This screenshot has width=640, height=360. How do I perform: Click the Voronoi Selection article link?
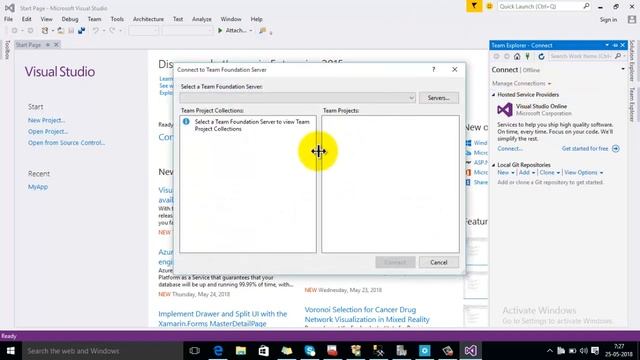(x=367, y=315)
